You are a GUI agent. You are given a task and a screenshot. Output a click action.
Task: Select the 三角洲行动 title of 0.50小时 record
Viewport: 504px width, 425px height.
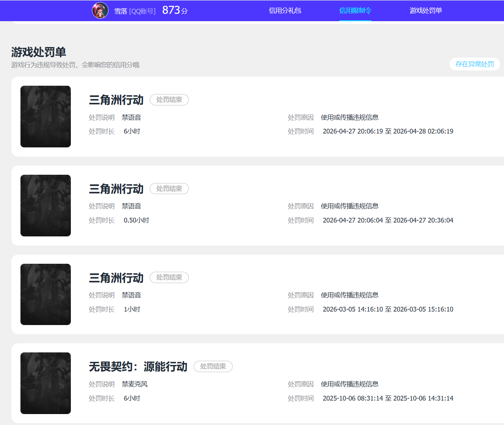116,189
